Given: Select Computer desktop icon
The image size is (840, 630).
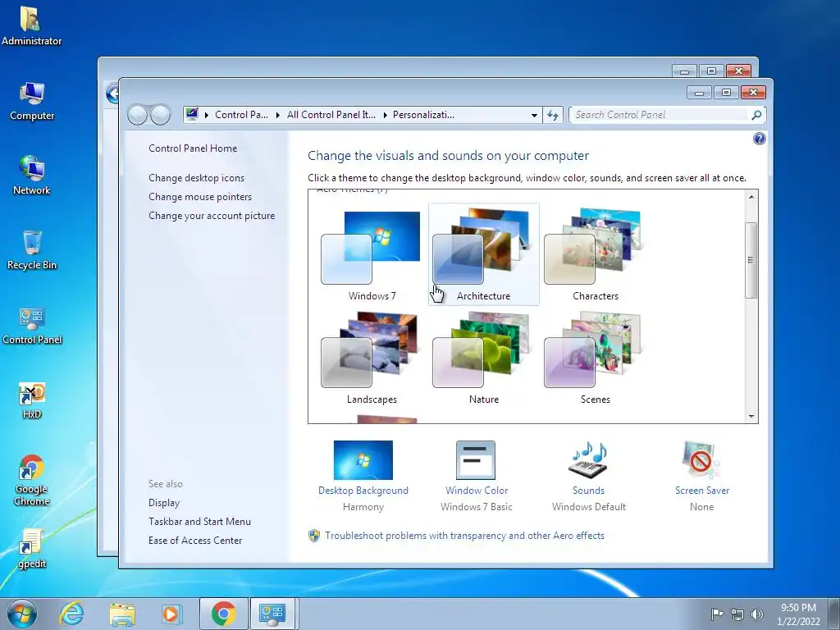Looking at the screenshot, I should click(32, 101).
